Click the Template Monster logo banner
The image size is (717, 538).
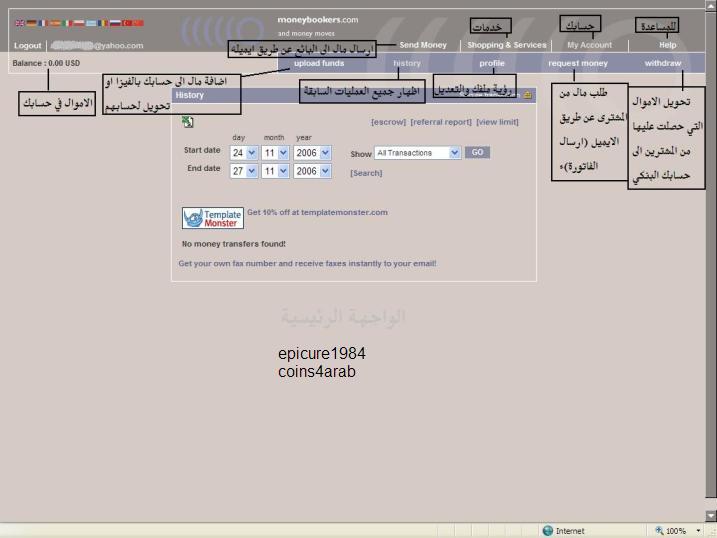coord(212,217)
